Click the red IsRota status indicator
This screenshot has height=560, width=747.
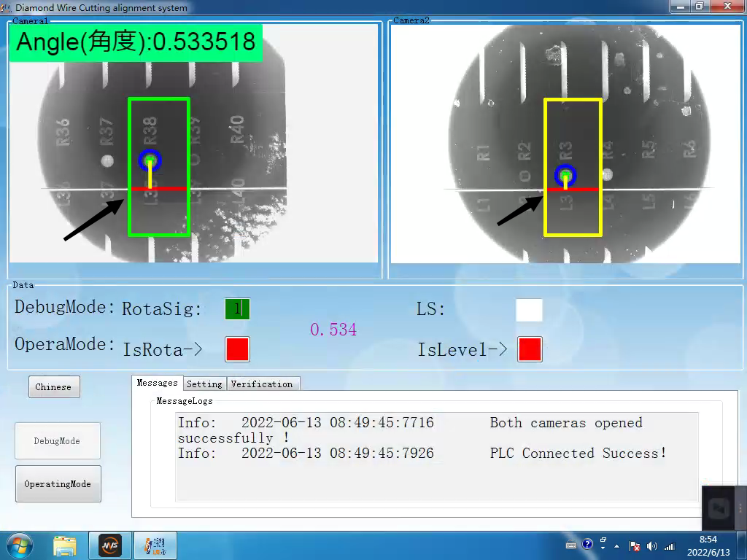pos(237,349)
